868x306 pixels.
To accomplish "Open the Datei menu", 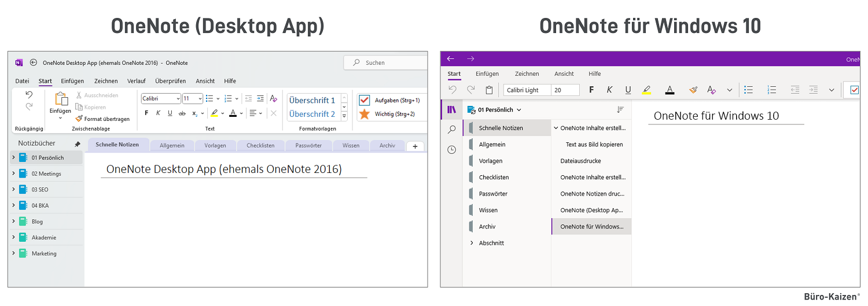I will point(22,81).
